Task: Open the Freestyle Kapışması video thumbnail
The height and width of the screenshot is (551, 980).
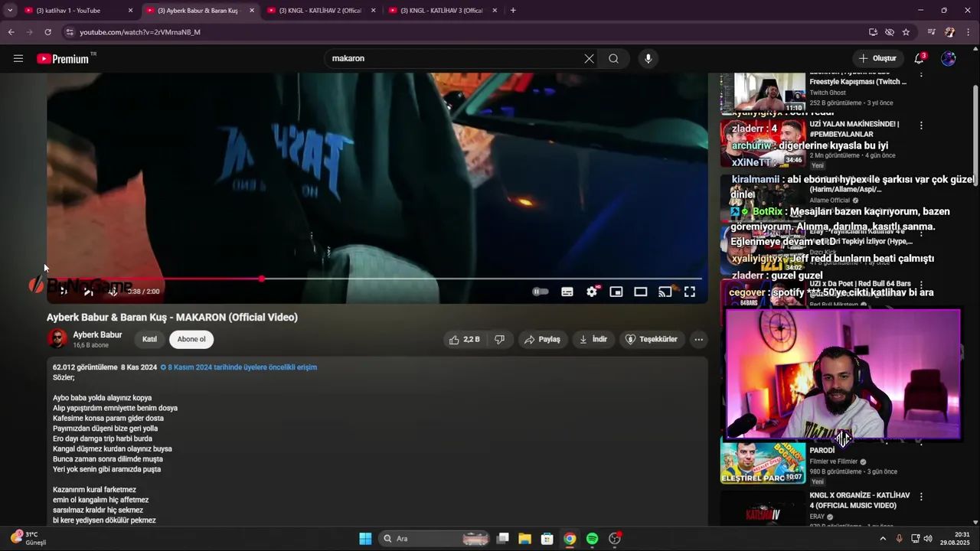Action: click(x=763, y=92)
